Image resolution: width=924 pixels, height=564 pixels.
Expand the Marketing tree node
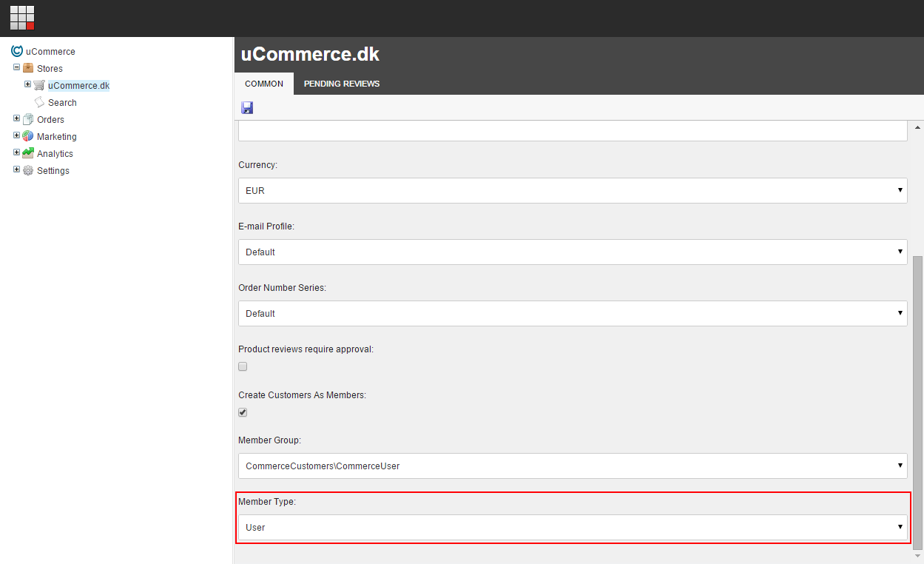[x=16, y=135]
